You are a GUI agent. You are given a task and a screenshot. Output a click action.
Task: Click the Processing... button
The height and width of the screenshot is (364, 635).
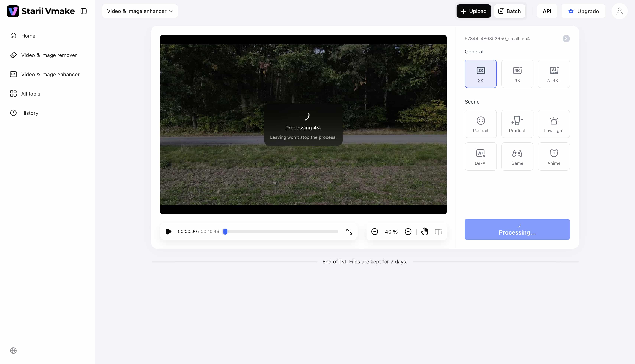click(517, 229)
